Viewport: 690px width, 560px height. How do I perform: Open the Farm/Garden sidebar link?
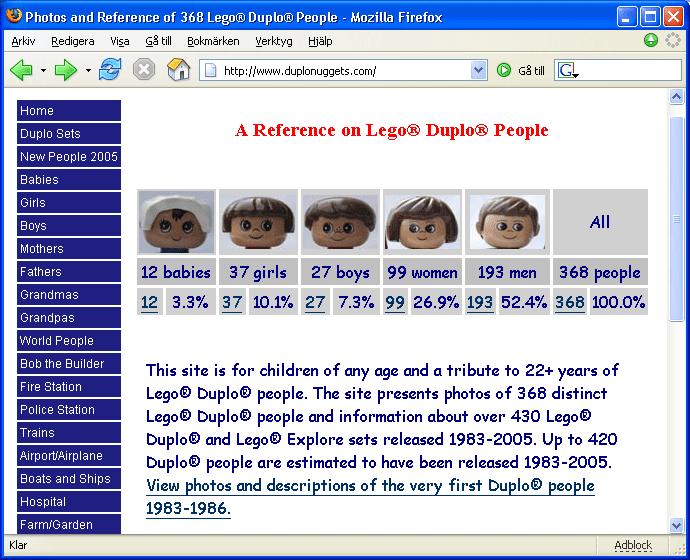click(x=69, y=524)
